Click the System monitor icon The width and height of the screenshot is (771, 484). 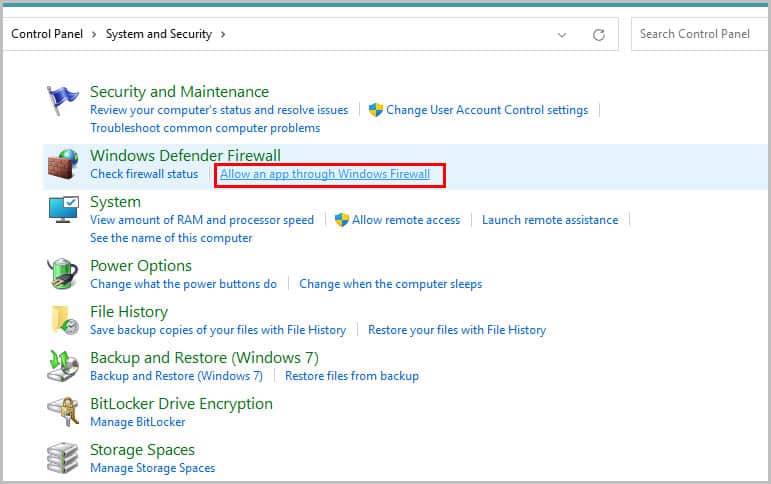tap(63, 209)
